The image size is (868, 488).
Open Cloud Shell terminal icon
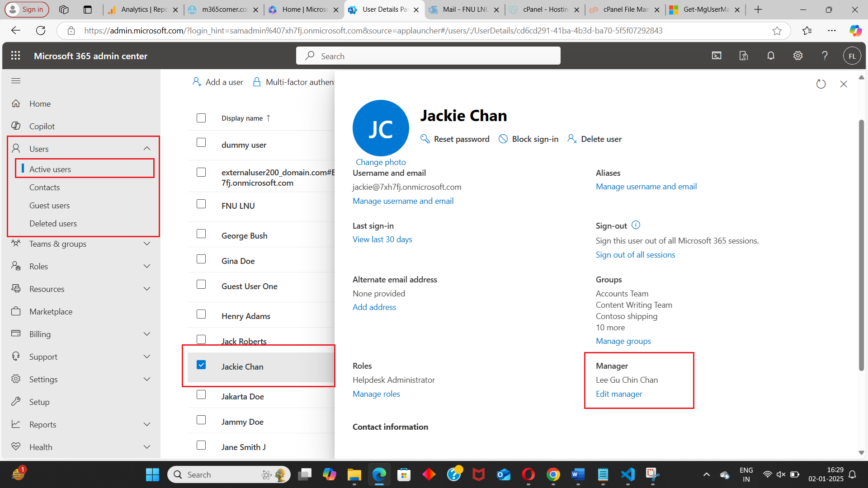717,56
